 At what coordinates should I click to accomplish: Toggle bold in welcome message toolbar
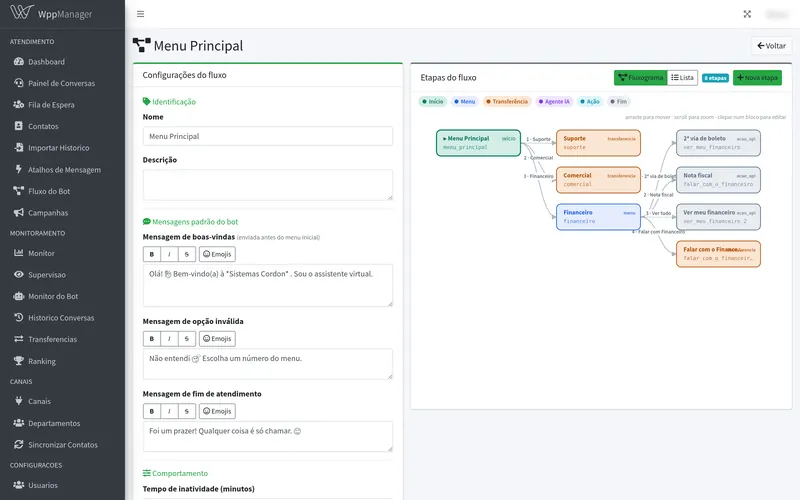(152, 254)
